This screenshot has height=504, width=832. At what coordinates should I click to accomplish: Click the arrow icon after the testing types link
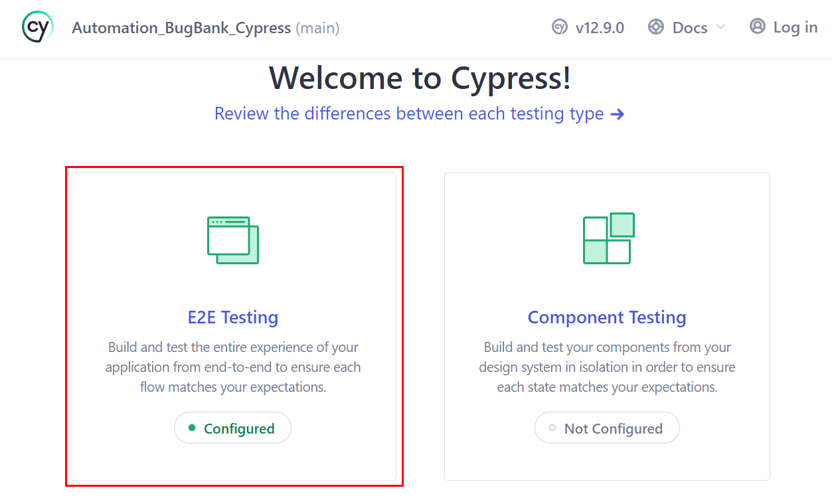pyautogui.click(x=618, y=114)
